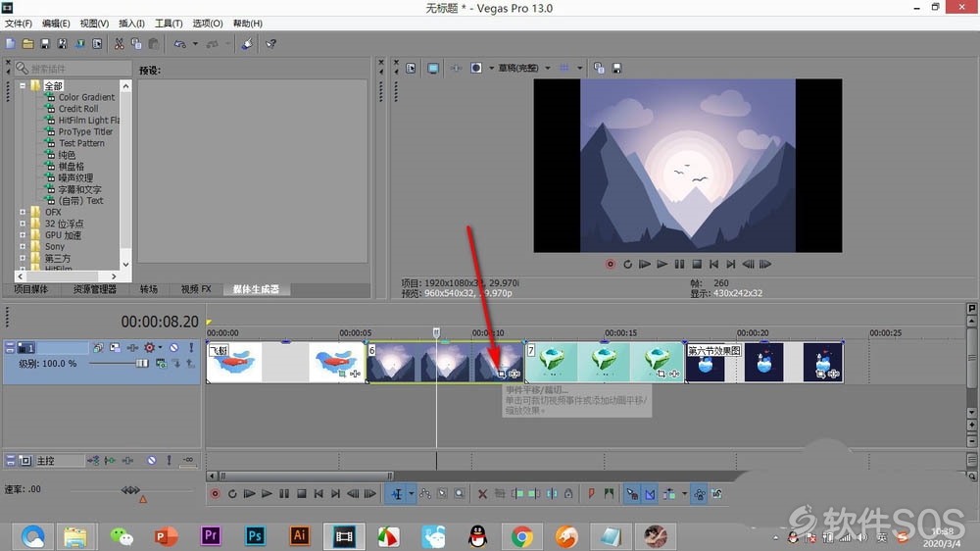The image size is (980, 551).
Task: Switch to the 资源管理器 tab
Action: pos(95,289)
